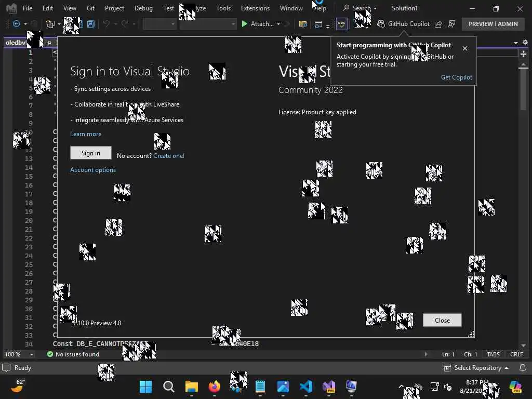Toggle CRLF line ending setting
Viewport: 532px width, 399px height.
coord(516,354)
